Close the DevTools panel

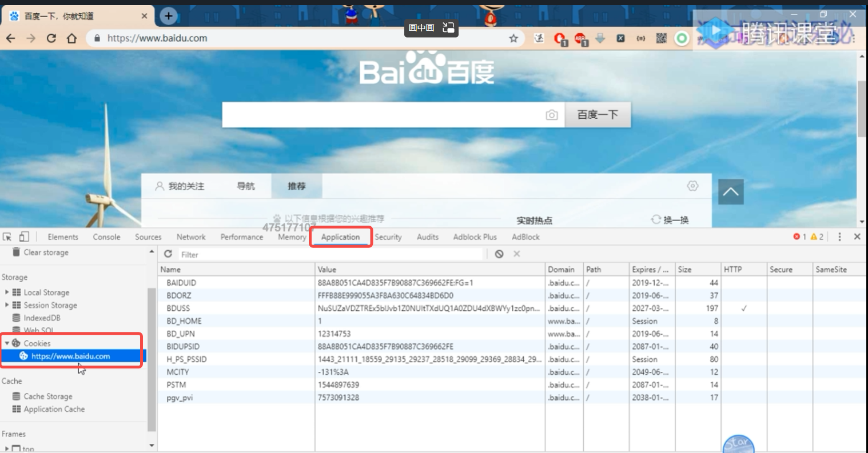coord(857,236)
